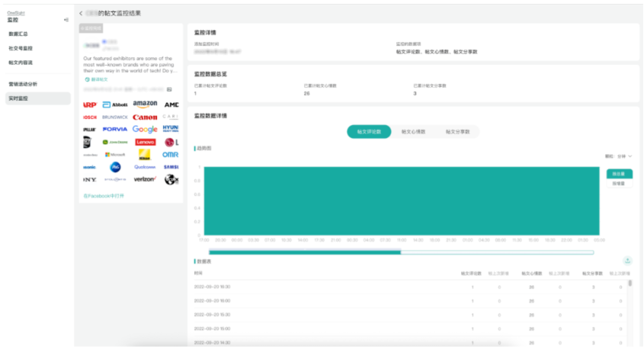Screen dimensions: 644x352
Task: Collapse the 监控 sidebar with the toggle icon
Action: [x=66, y=20]
